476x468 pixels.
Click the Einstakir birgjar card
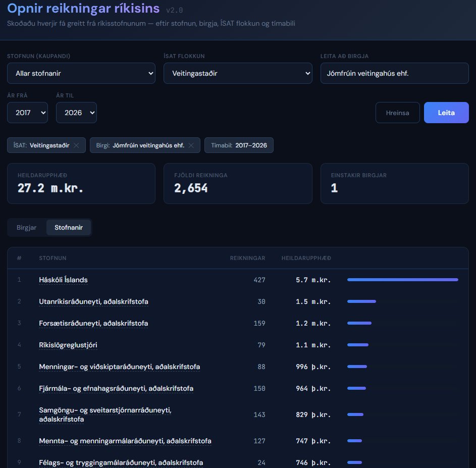pyautogui.click(x=394, y=184)
